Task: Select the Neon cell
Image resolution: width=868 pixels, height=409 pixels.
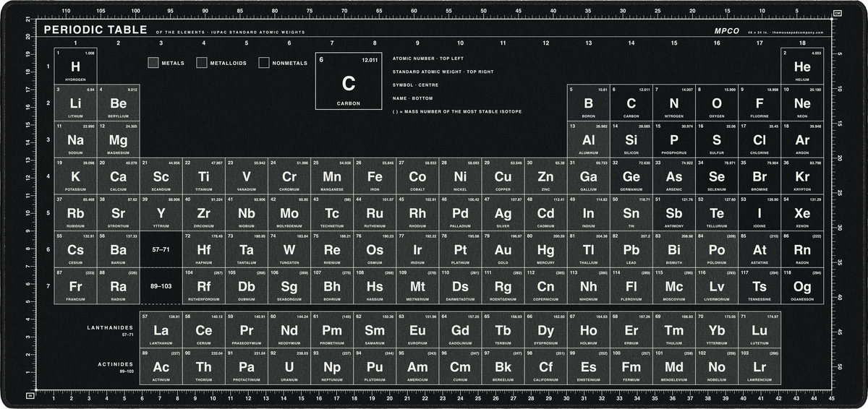Action: [x=802, y=103]
